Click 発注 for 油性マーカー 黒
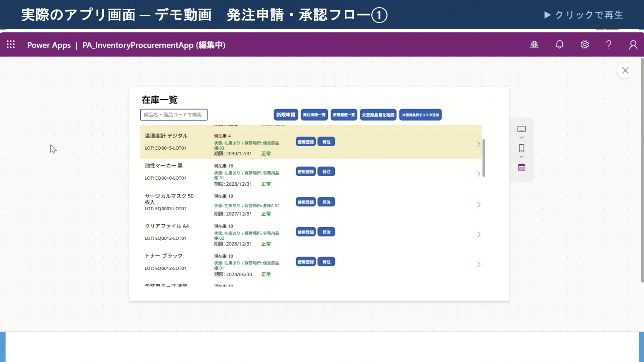This screenshot has width=644, height=362. (x=326, y=172)
